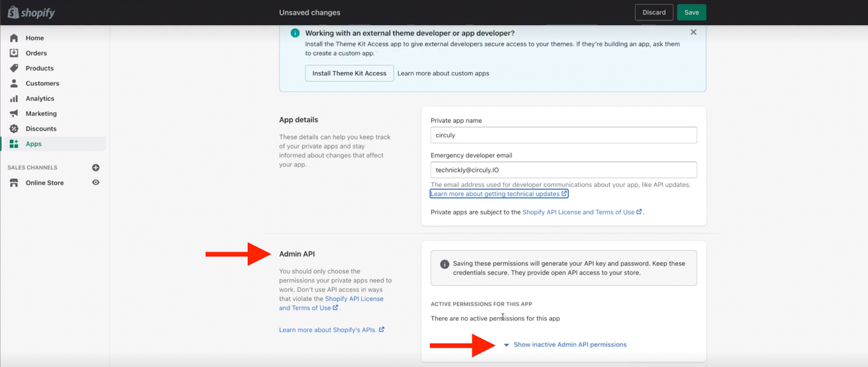Open the Orders section
This screenshot has width=868, height=367.
click(x=36, y=53)
